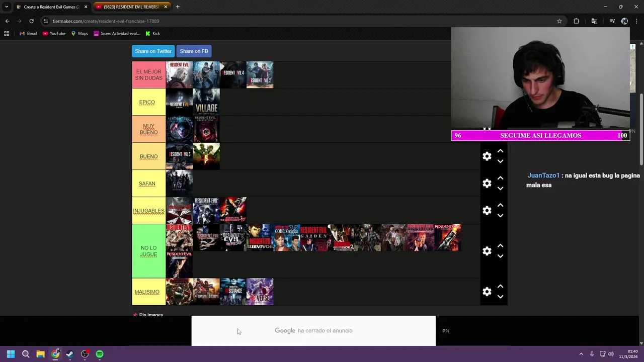This screenshot has height=362, width=644.
Task: Select the Umbrella Corps thumbnail
Action: 206,292
